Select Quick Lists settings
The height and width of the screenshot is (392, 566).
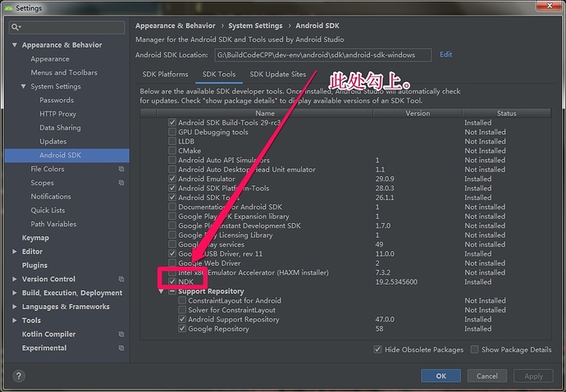48,210
